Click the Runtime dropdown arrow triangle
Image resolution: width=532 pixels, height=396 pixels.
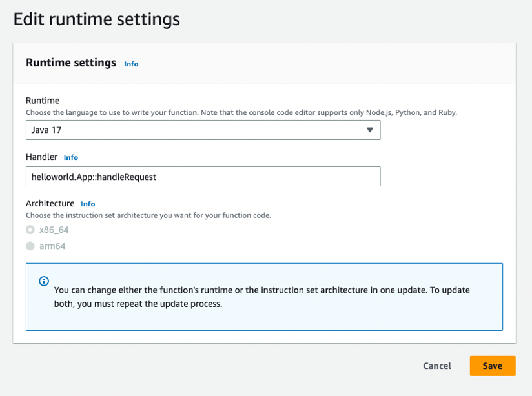[370, 130]
